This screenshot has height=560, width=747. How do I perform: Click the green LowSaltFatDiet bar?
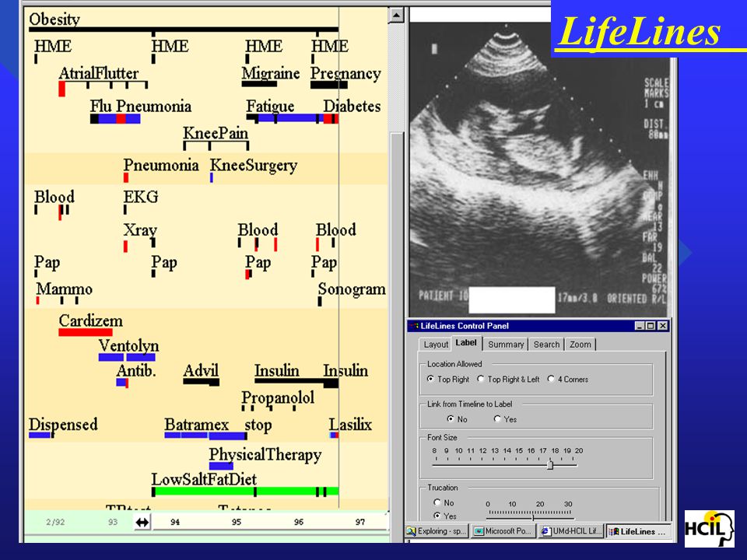coord(246,492)
